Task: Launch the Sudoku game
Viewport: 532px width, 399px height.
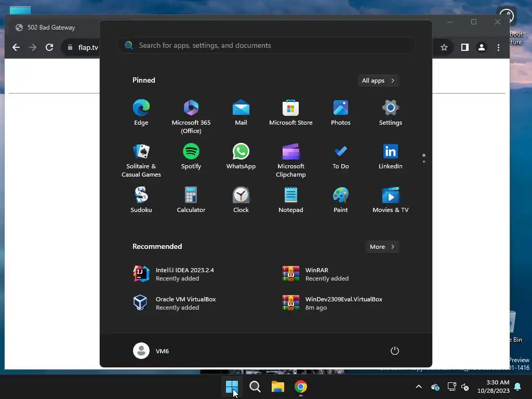Action: point(141,199)
